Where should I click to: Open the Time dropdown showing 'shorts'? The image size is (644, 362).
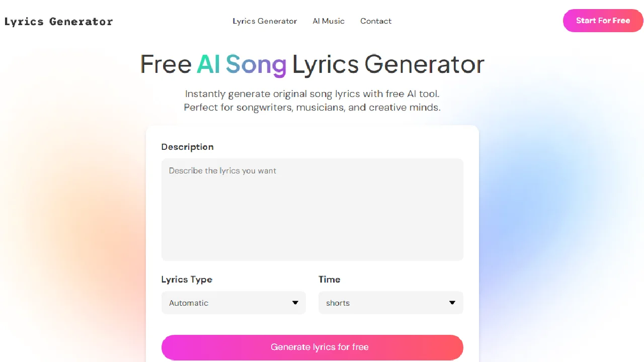point(390,303)
